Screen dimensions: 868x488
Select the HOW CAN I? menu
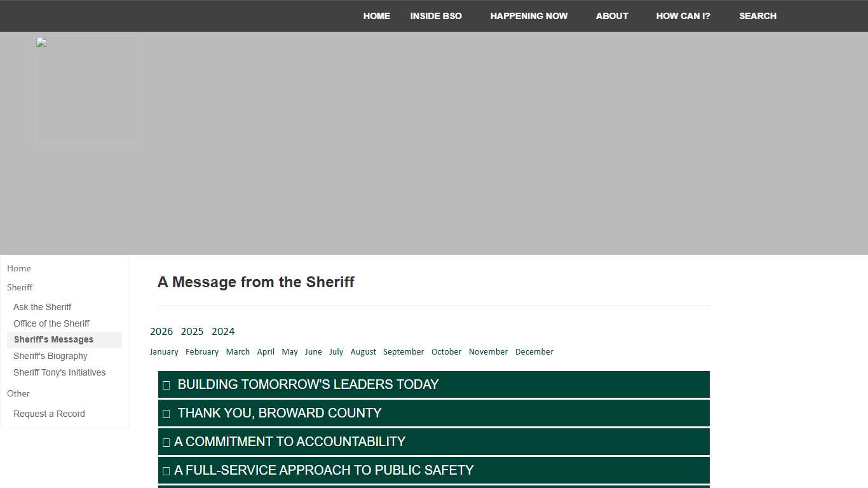[x=683, y=16]
